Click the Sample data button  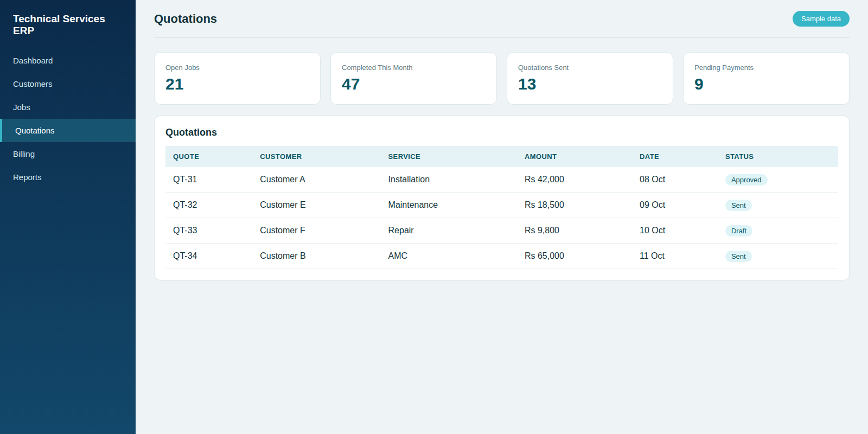(x=821, y=19)
